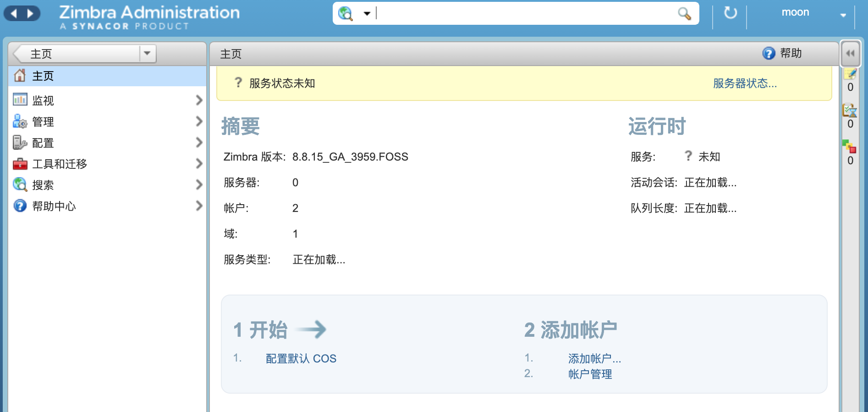Viewport: 868px width, 412px height.
Task: Click the red toolbox icon
Action: pyautogui.click(x=20, y=164)
